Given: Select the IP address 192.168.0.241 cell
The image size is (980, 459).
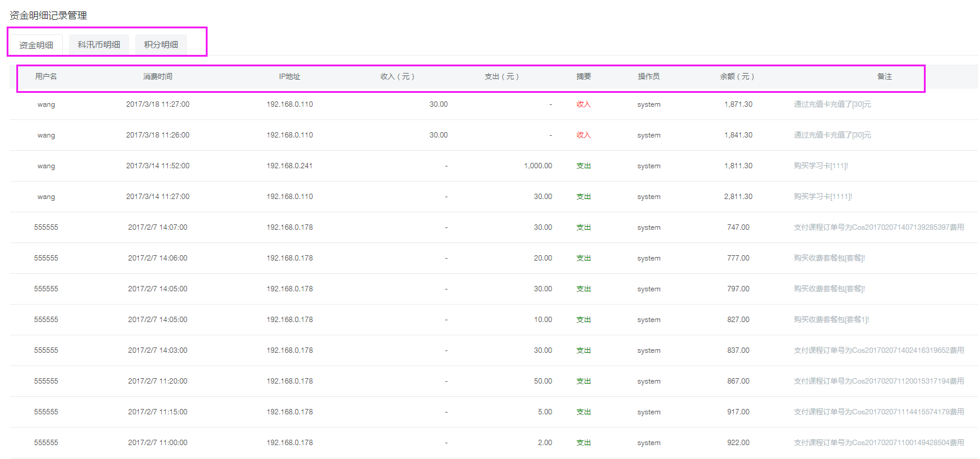Looking at the screenshot, I should (290, 166).
